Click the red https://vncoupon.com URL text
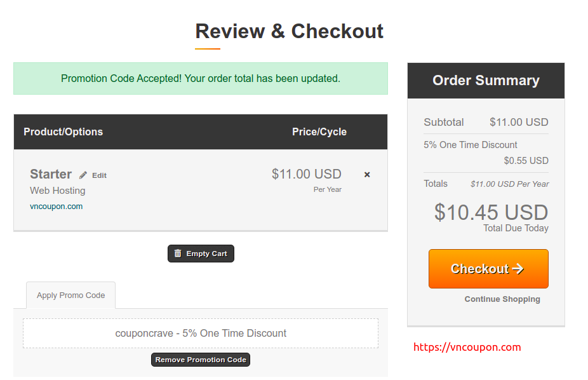 pyautogui.click(x=467, y=347)
